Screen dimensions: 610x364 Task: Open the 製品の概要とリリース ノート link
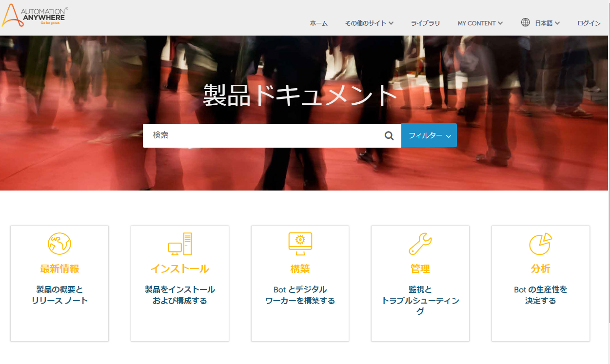(59, 295)
